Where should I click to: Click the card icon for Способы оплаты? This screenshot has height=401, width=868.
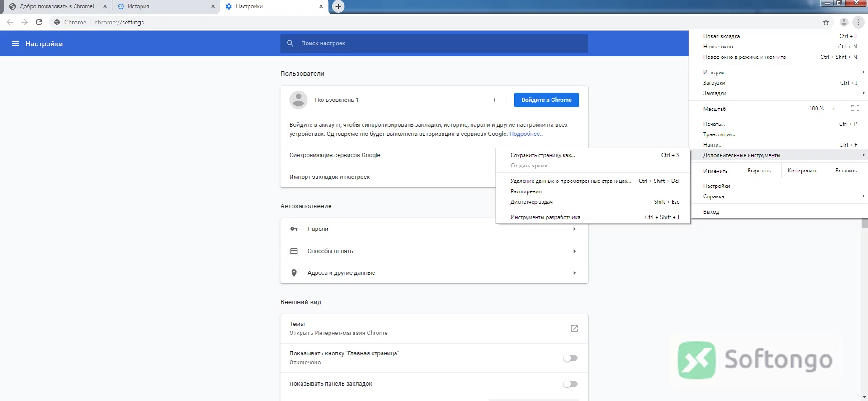click(x=294, y=251)
